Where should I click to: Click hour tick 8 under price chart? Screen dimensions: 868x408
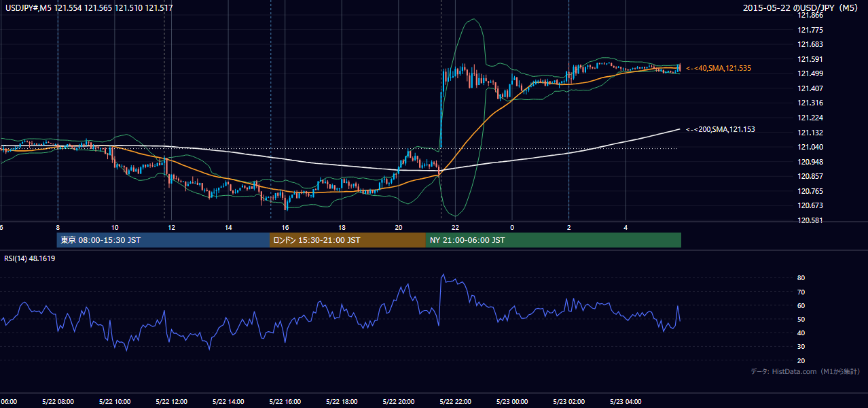point(58,228)
